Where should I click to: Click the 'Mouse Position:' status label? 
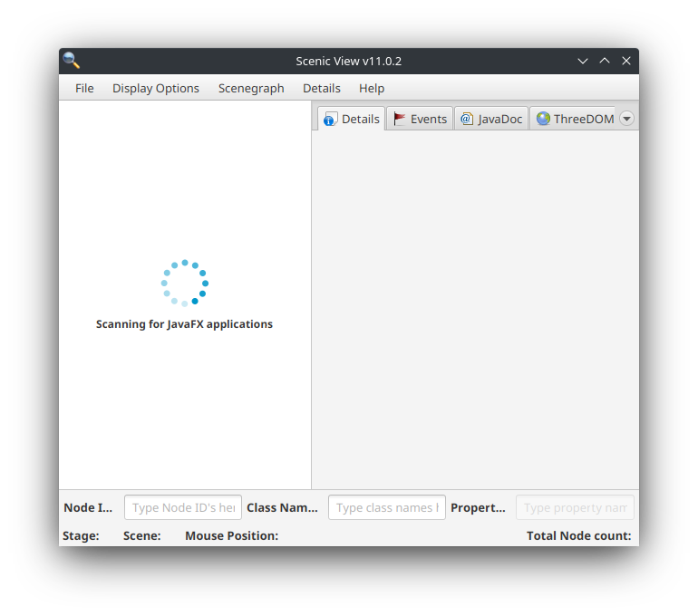[231, 535]
